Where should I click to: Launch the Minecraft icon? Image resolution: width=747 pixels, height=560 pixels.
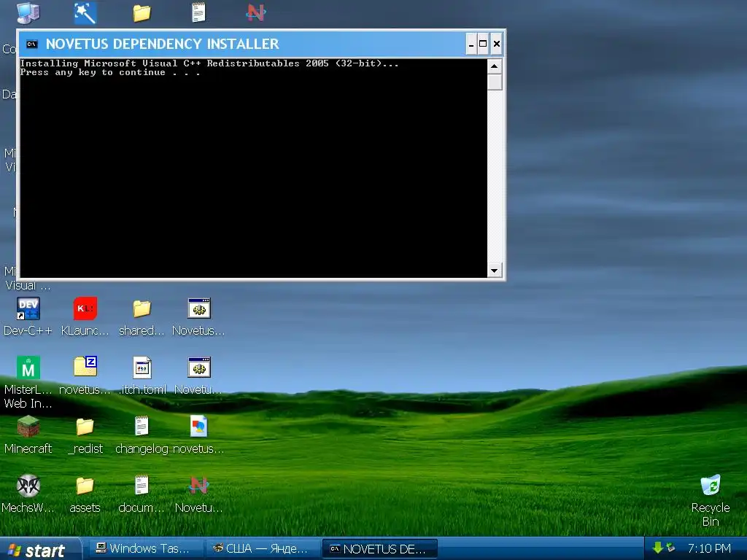[x=28, y=435]
